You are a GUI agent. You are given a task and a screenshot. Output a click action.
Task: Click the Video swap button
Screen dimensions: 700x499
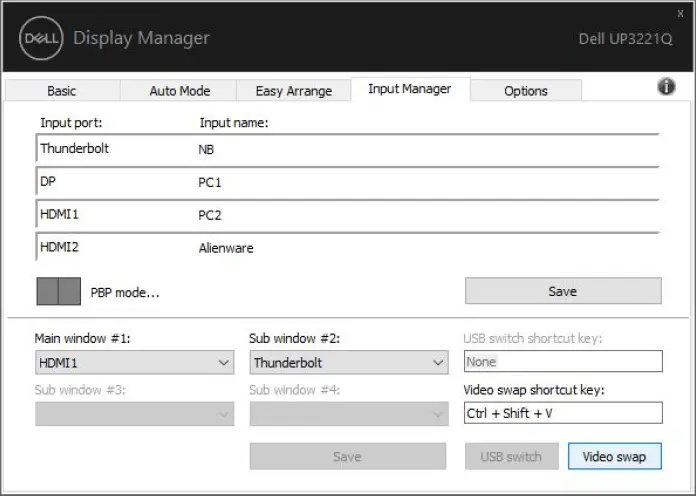(x=615, y=457)
